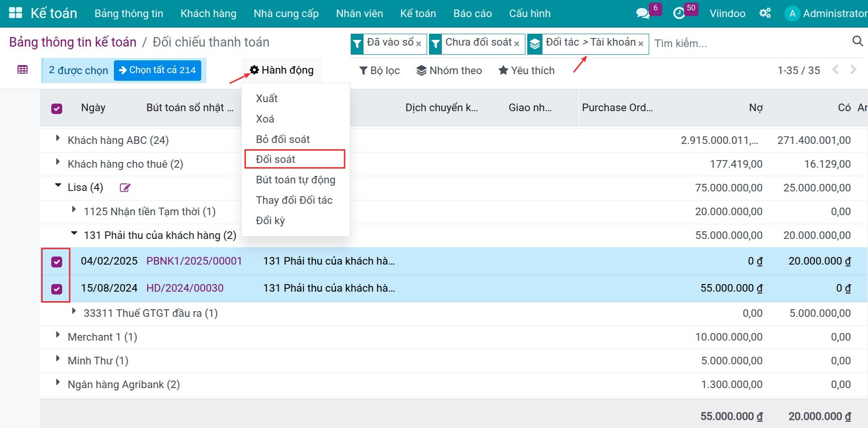Click the search magnifier icon
The image size is (868, 428).
tap(857, 41)
